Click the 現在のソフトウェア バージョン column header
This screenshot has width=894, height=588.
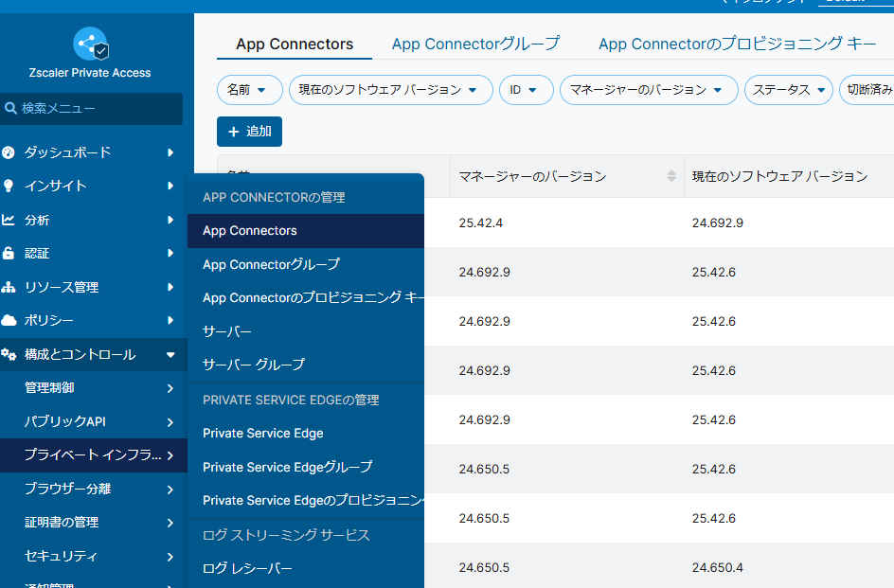tap(779, 176)
